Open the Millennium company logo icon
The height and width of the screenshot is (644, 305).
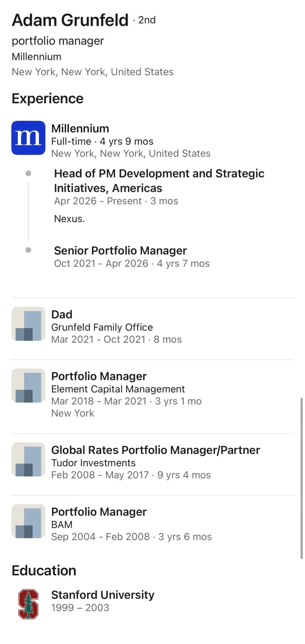click(x=28, y=138)
